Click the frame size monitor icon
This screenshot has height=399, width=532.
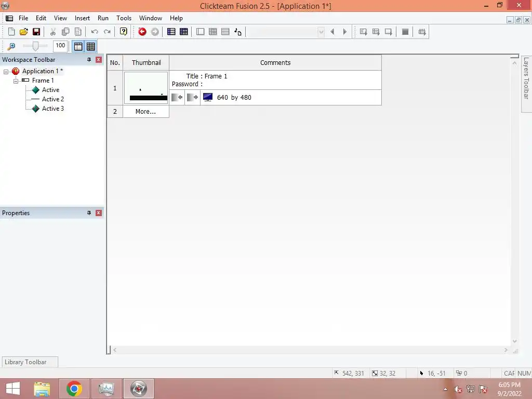[208, 97]
